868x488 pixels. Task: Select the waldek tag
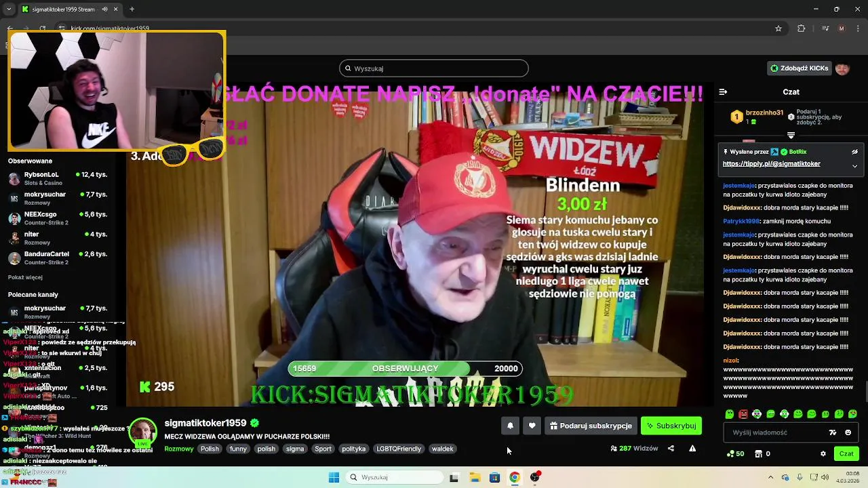(442, 449)
